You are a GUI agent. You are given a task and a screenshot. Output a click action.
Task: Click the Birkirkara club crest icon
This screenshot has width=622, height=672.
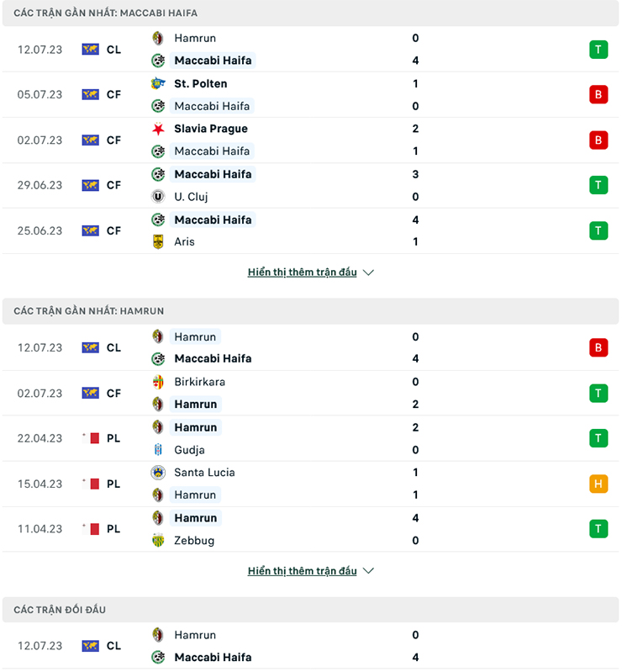158,382
